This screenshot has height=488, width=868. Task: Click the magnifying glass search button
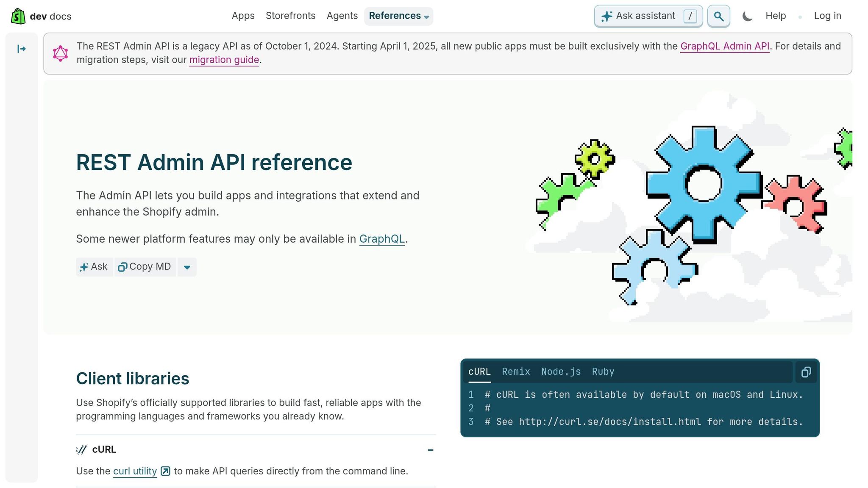coord(718,16)
